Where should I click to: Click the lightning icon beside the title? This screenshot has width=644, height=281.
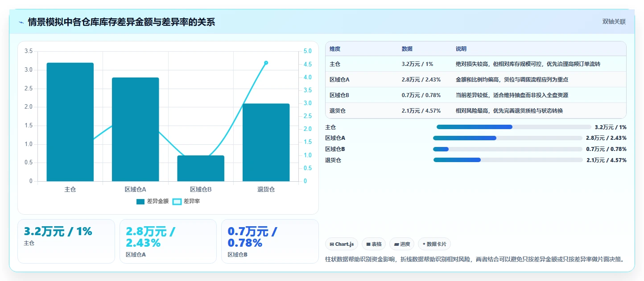point(21,22)
